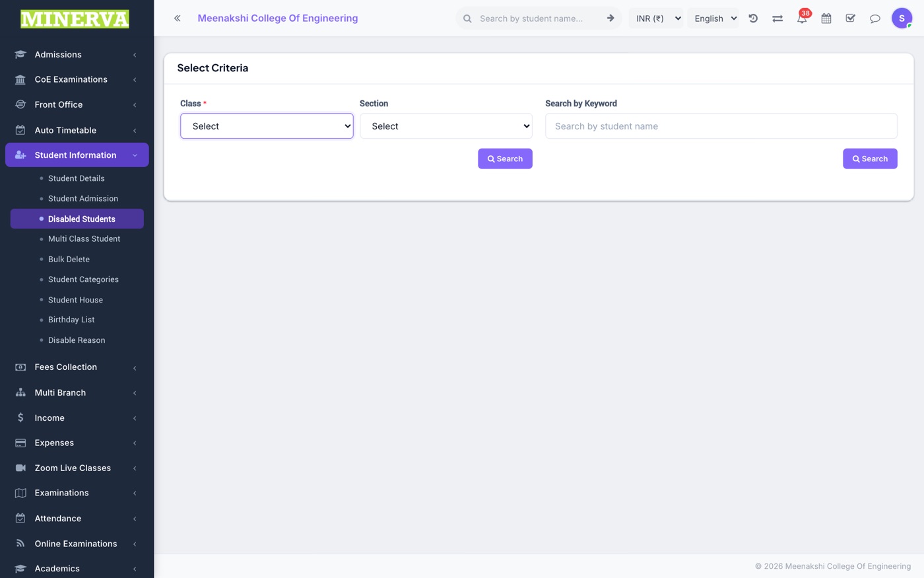Click the Expenses credit card icon
This screenshot has width=924, height=578.
tap(20, 443)
